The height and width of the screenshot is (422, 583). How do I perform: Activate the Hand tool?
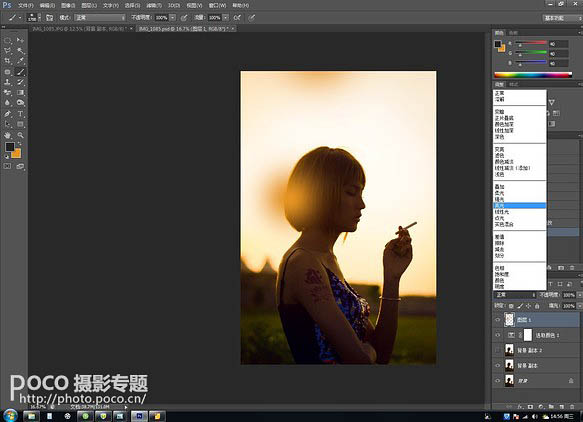point(7,135)
